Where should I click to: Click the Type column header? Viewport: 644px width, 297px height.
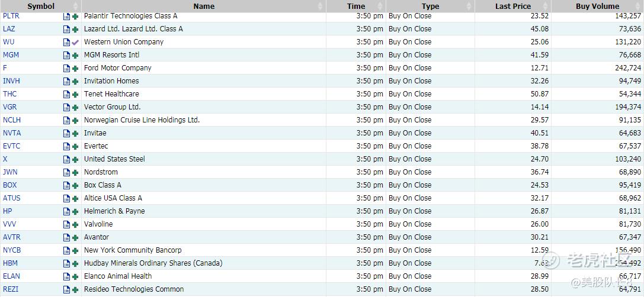coord(431,6)
